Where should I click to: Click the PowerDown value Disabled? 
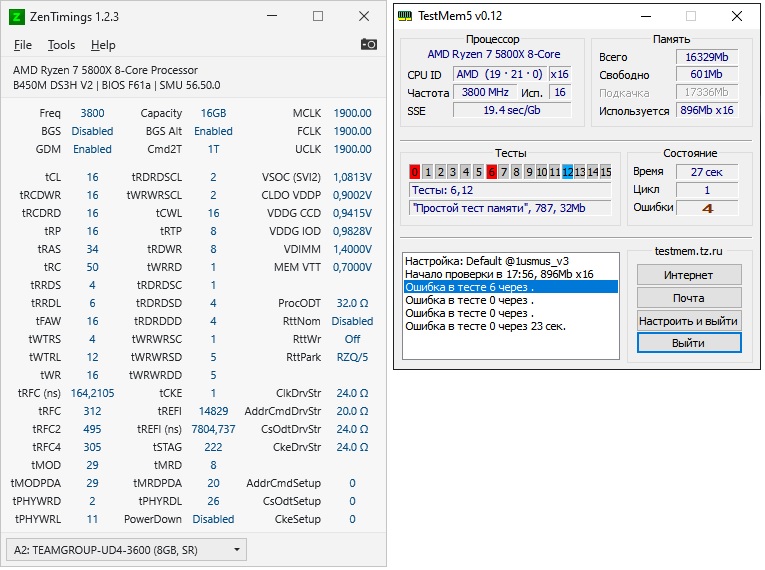tap(213, 519)
